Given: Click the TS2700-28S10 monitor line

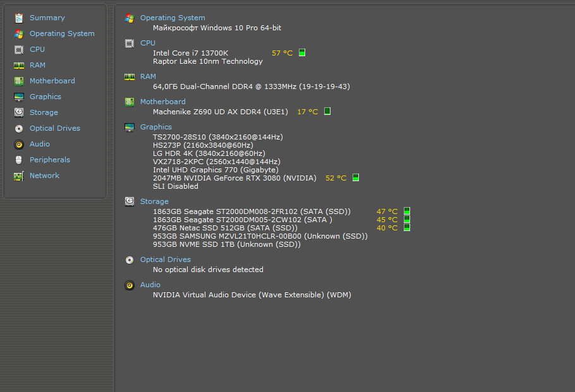Looking at the screenshot, I should point(218,137).
